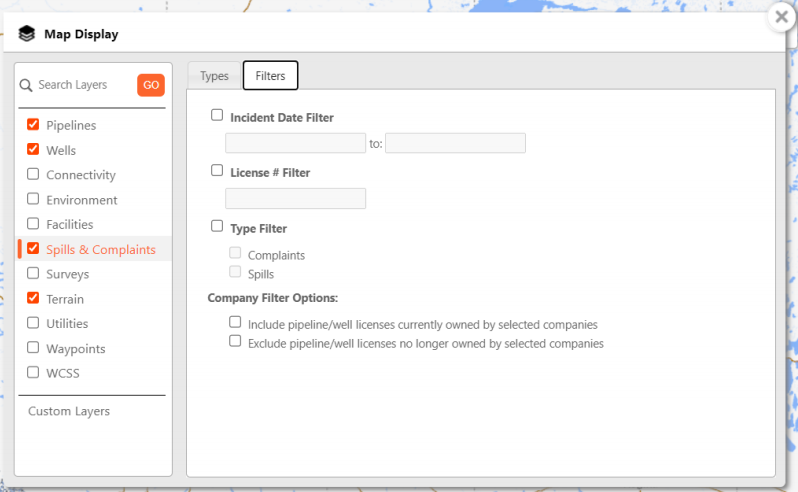Image resolution: width=798 pixels, height=492 pixels.
Task: Tick the License # Filter checkbox
Action: click(217, 171)
